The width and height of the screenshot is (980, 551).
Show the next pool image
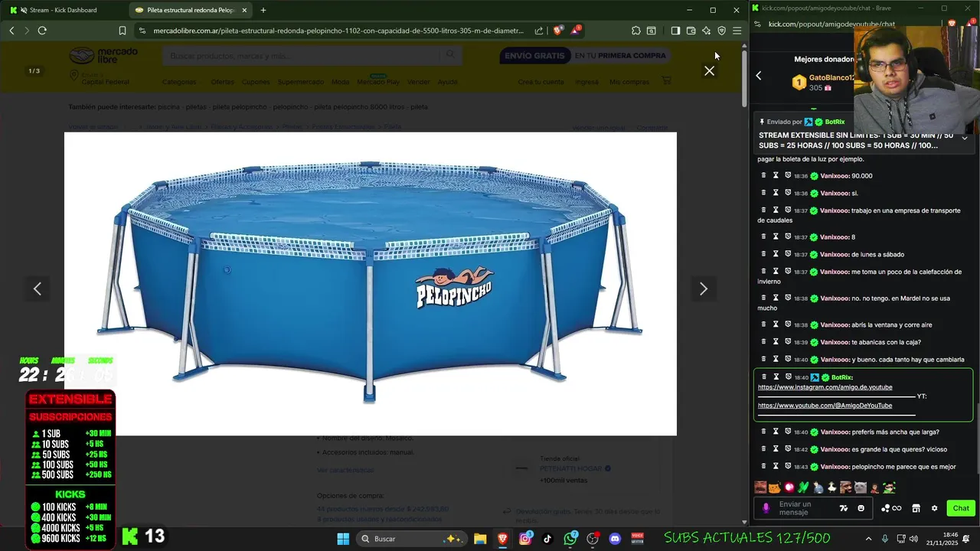pyautogui.click(x=703, y=289)
